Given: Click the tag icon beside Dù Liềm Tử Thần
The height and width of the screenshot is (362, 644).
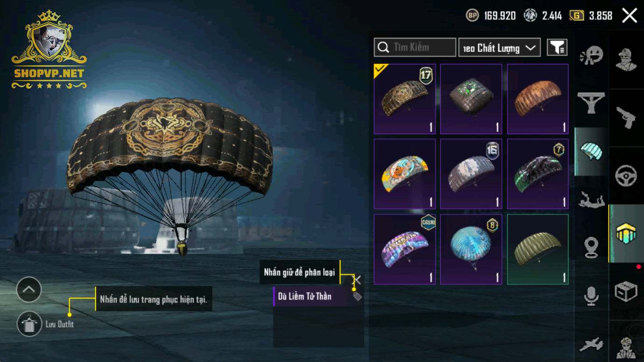Looking at the screenshot, I should tap(357, 297).
